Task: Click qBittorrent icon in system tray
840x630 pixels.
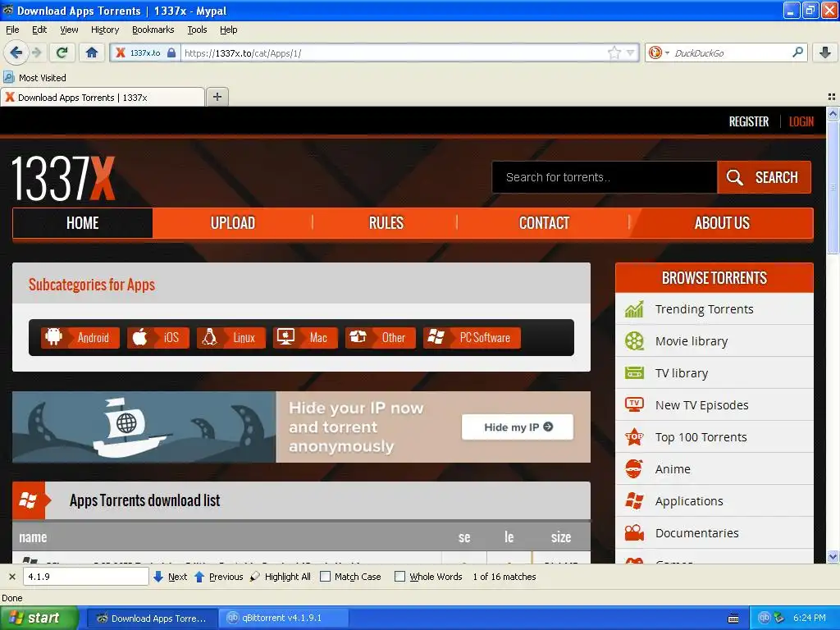Action: click(x=764, y=618)
